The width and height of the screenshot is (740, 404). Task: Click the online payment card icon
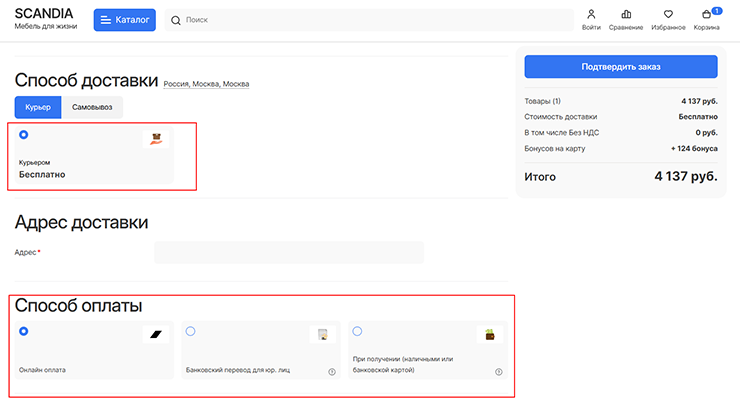click(155, 334)
